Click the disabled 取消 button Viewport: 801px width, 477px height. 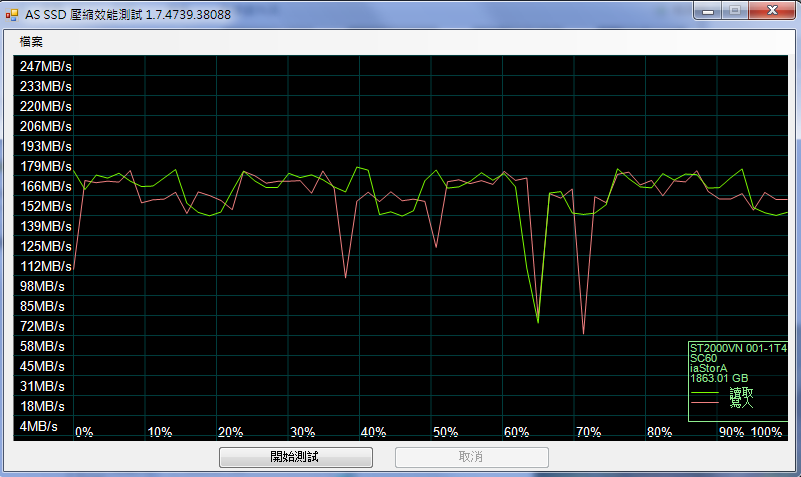(472, 457)
